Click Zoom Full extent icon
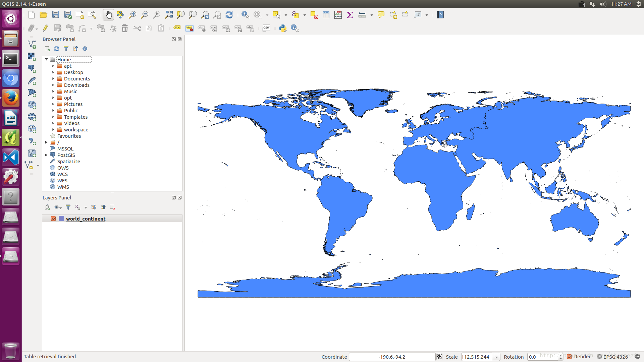This screenshot has width=644, height=362. (169, 15)
